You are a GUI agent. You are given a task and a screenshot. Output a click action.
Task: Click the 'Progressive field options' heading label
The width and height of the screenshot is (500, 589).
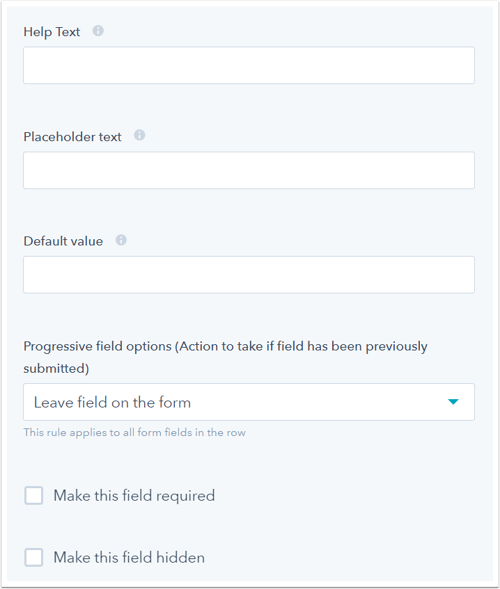coord(98,346)
